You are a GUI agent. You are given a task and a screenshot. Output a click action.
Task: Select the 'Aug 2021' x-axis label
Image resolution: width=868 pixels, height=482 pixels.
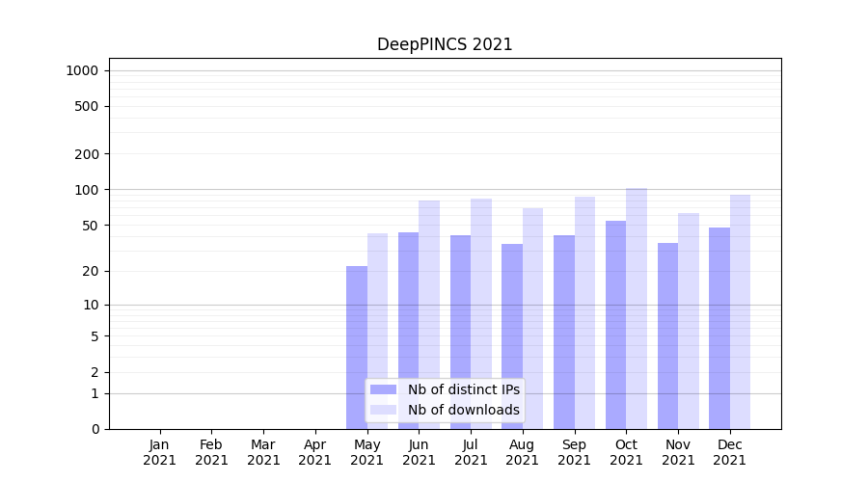(523, 452)
